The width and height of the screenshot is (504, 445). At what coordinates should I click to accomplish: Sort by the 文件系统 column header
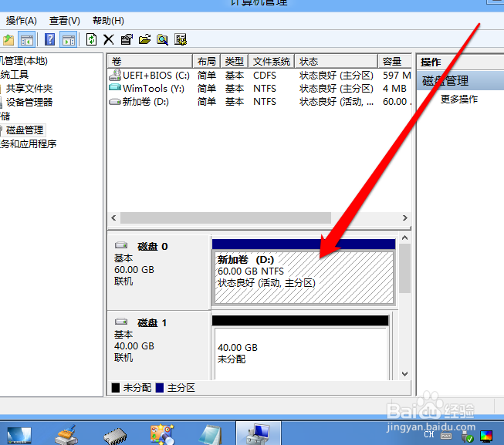coord(271,61)
